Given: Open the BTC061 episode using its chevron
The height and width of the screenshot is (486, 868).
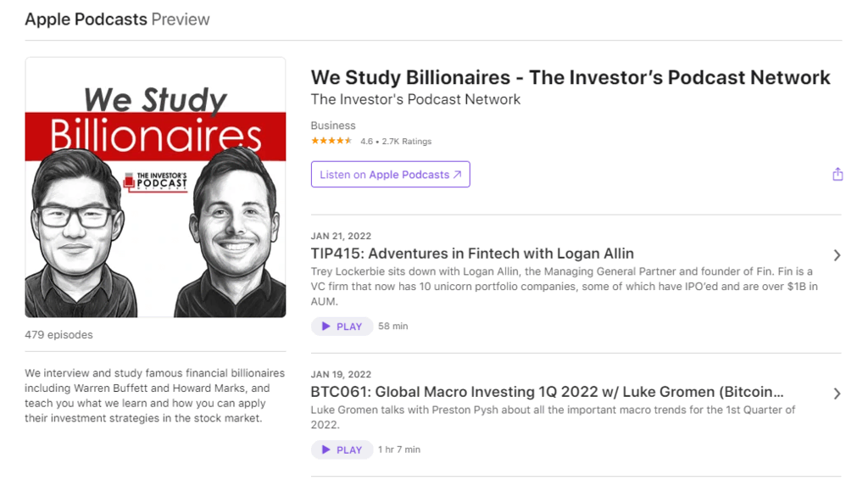Looking at the screenshot, I should (x=837, y=394).
